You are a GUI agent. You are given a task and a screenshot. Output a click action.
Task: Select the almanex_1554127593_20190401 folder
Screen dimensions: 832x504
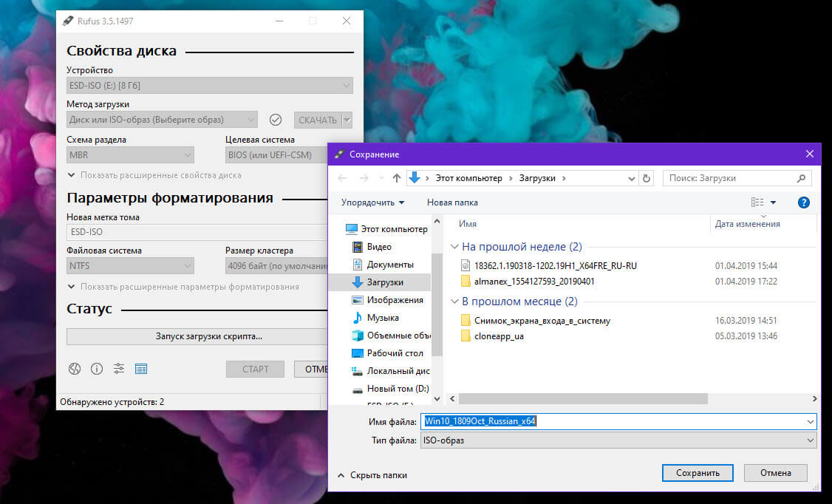tap(533, 281)
